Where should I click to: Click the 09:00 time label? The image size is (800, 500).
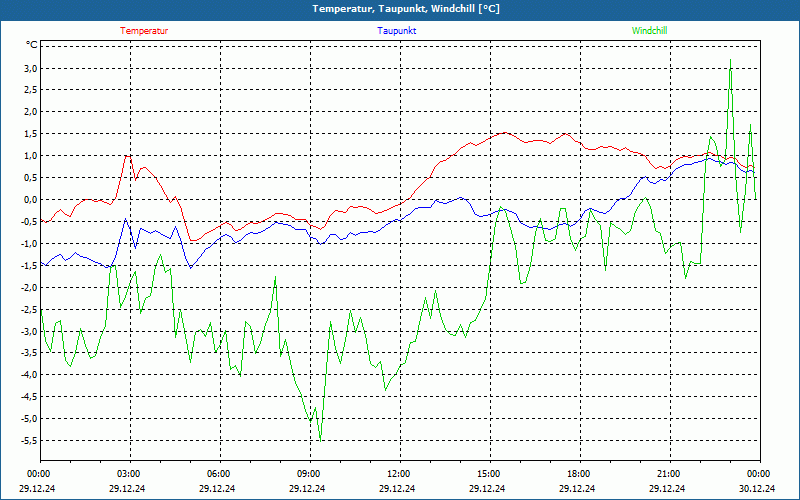[311, 474]
